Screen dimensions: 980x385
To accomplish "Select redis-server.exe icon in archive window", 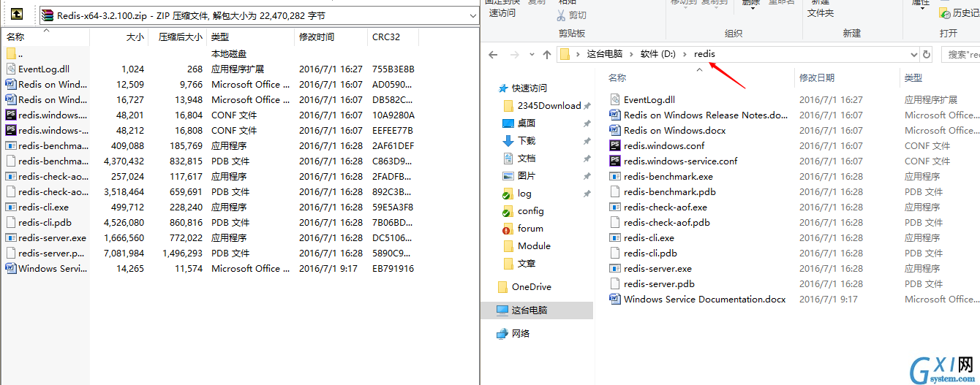I will [11, 237].
